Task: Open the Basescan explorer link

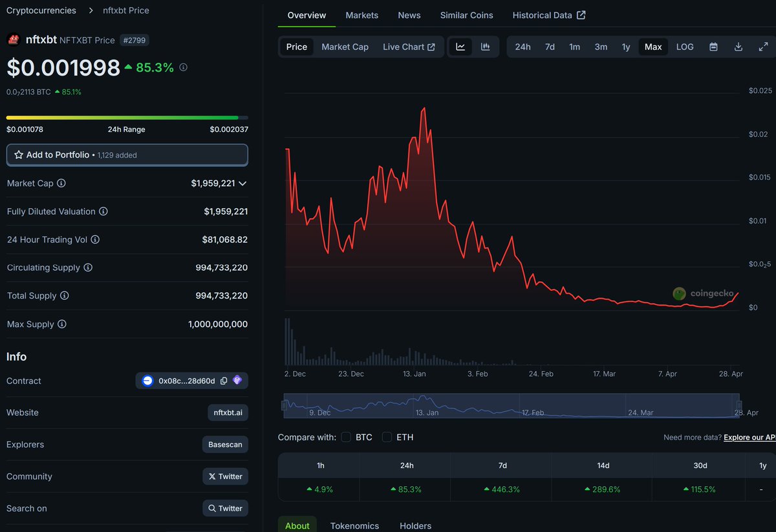Action: 225,445
